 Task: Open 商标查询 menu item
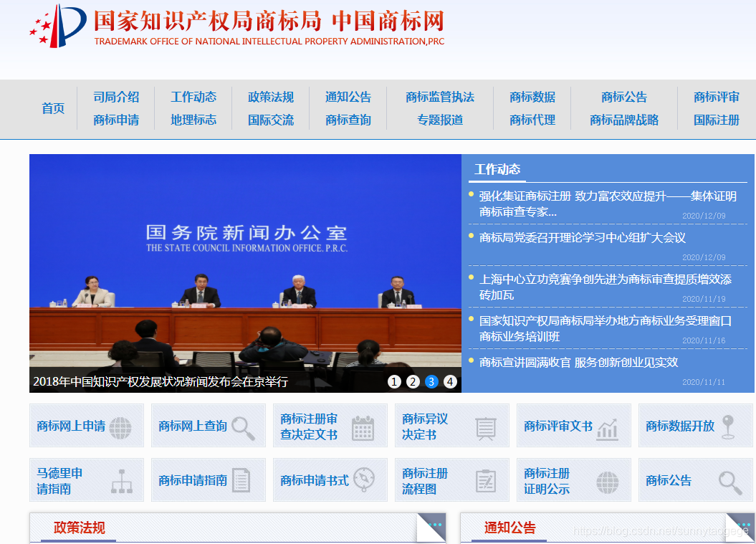coord(348,120)
